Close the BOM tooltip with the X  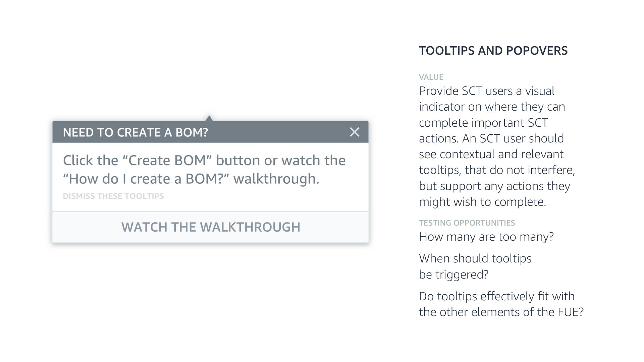tap(355, 132)
